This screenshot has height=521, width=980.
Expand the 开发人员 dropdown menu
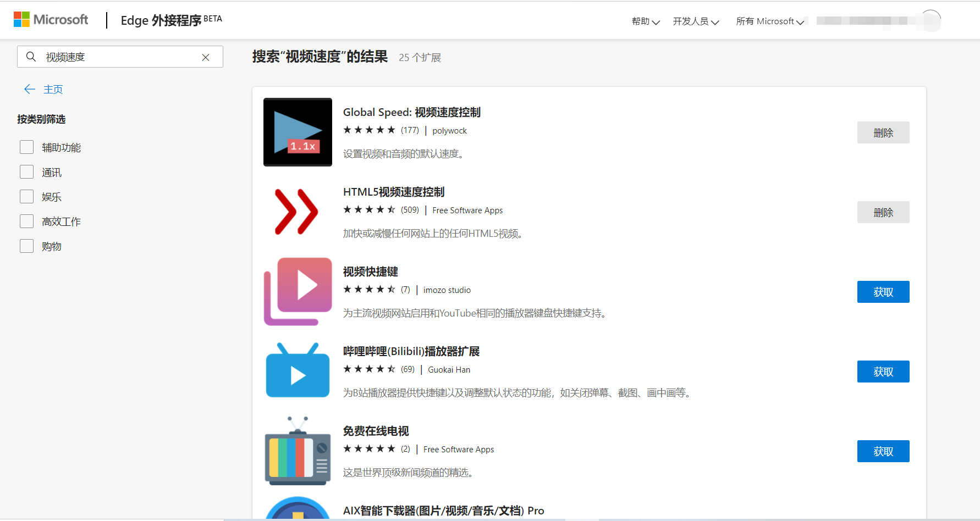click(x=696, y=21)
